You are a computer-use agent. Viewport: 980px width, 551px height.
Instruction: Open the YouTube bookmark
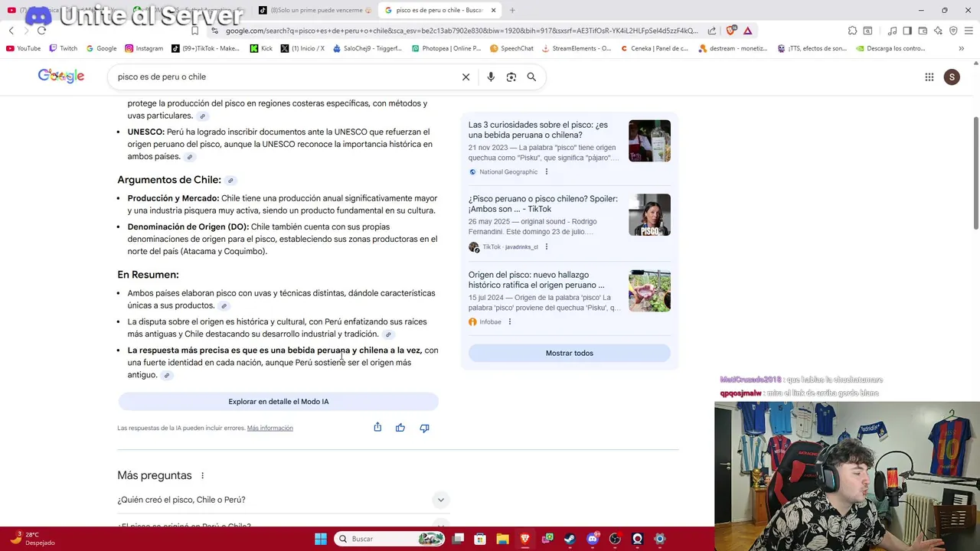click(23, 48)
